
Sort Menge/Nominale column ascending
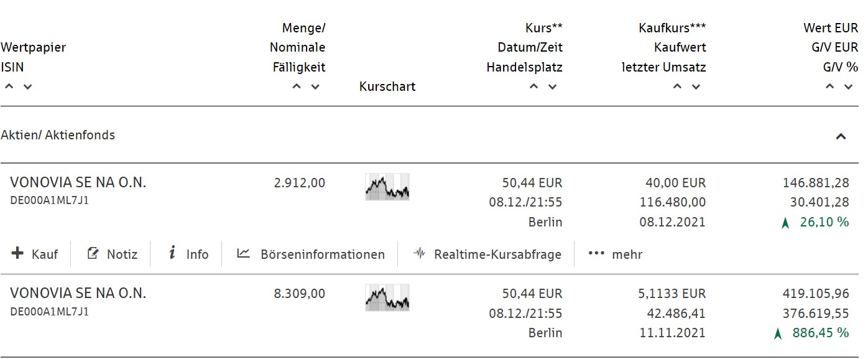click(x=297, y=86)
